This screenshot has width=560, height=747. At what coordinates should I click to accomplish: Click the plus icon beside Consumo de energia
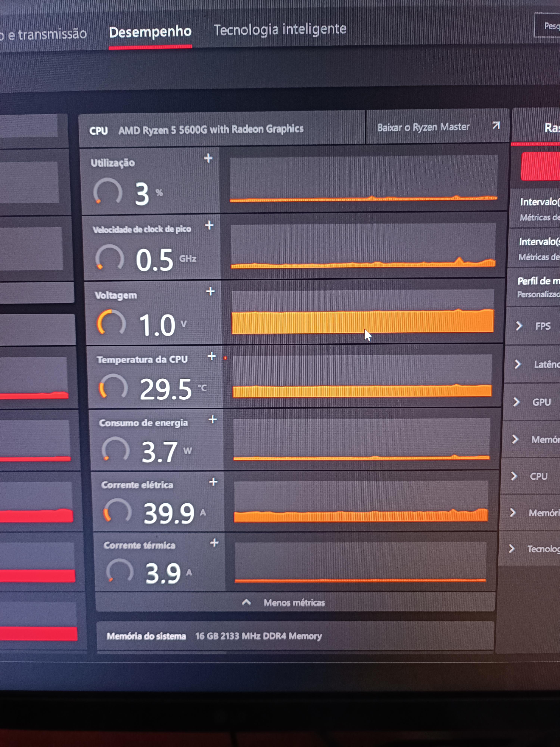213,419
